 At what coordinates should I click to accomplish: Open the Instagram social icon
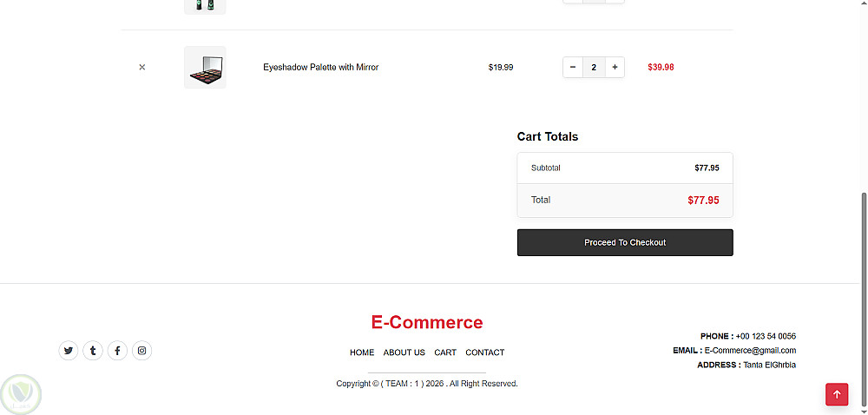coord(141,350)
